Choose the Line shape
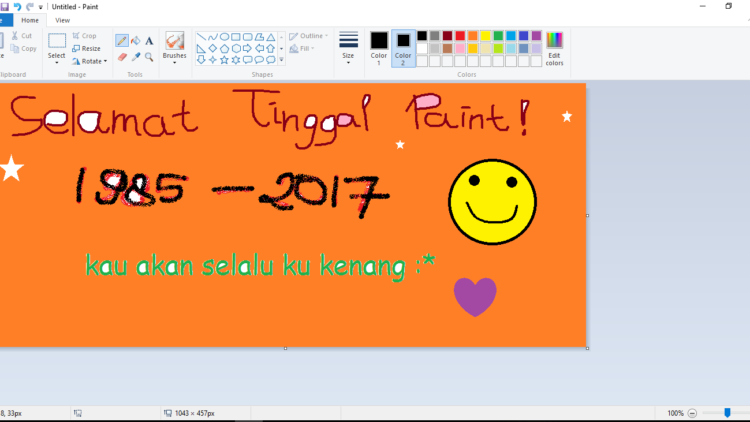 [x=201, y=37]
